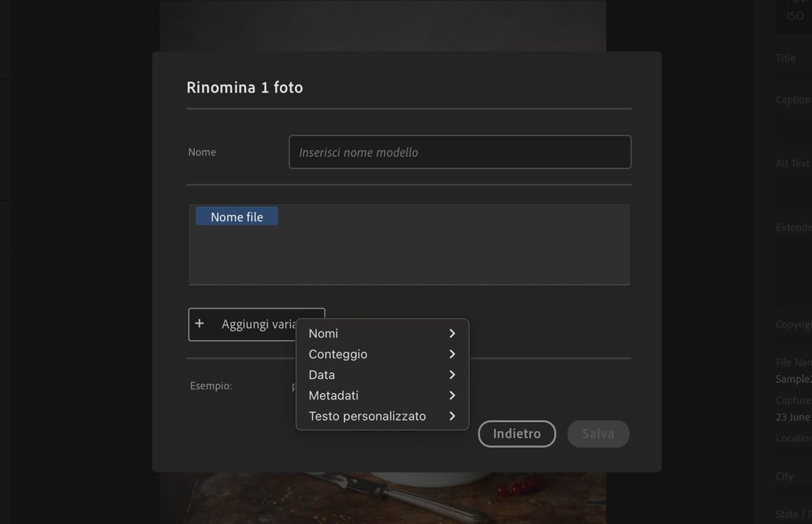Image resolution: width=812 pixels, height=524 pixels.
Task: Click the Location label in the background panel
Action: 793,438
